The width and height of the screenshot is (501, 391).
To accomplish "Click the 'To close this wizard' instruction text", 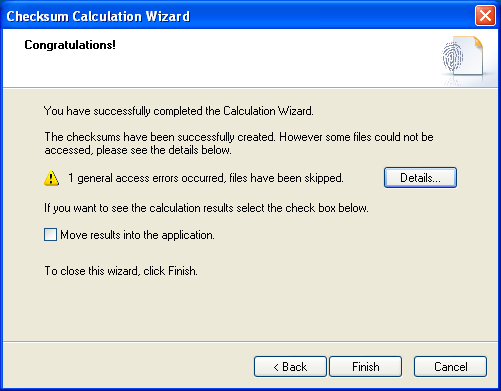I will (x=121, y=271).
